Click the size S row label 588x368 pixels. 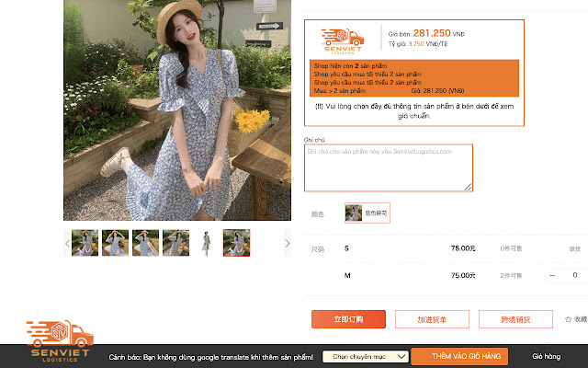(x=346, y=248)
